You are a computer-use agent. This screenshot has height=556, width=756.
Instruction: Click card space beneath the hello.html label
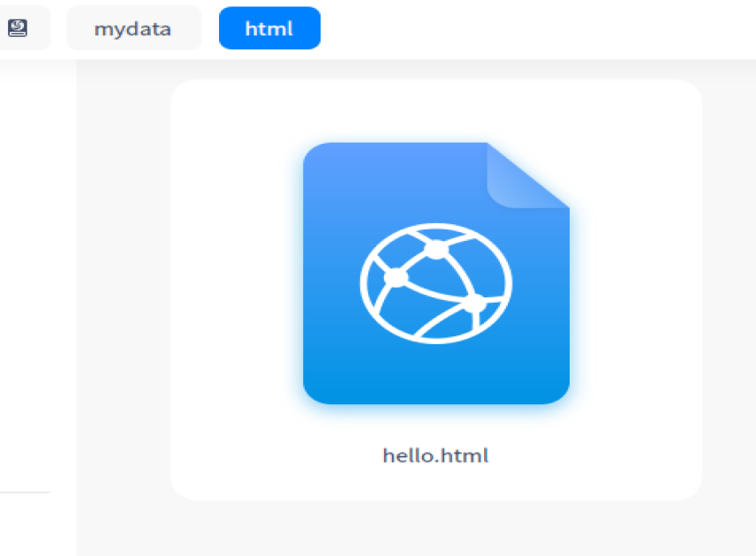(435, 484)
